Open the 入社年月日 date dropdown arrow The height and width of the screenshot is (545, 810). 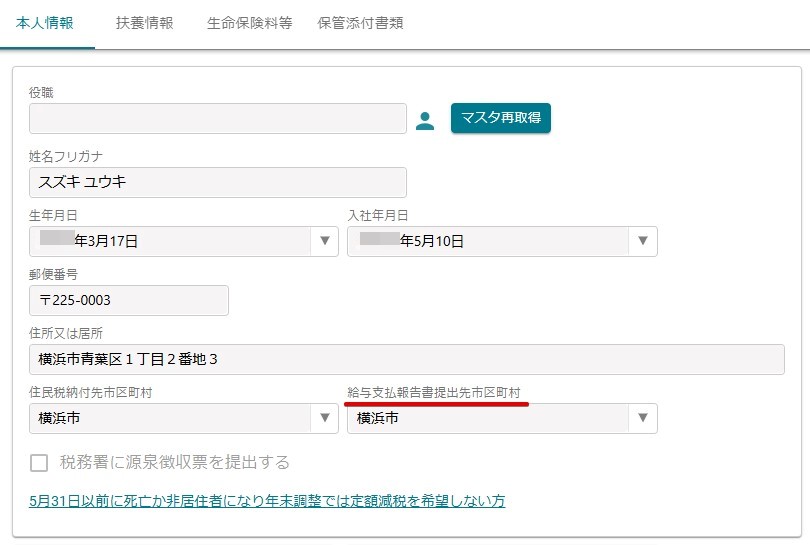pyautogui.click(x=643, y=241)
